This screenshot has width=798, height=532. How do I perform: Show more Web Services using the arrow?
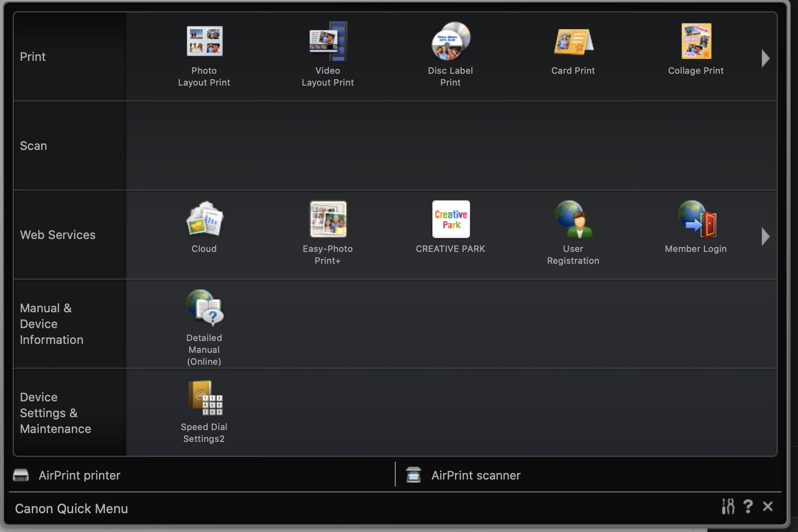pyautogui.click(x=765, y=236)
